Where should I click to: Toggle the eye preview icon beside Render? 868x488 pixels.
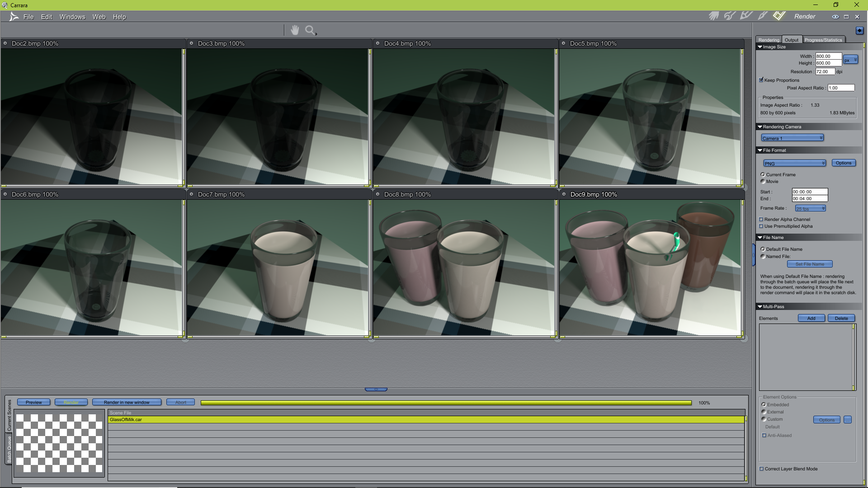point(835,17)
